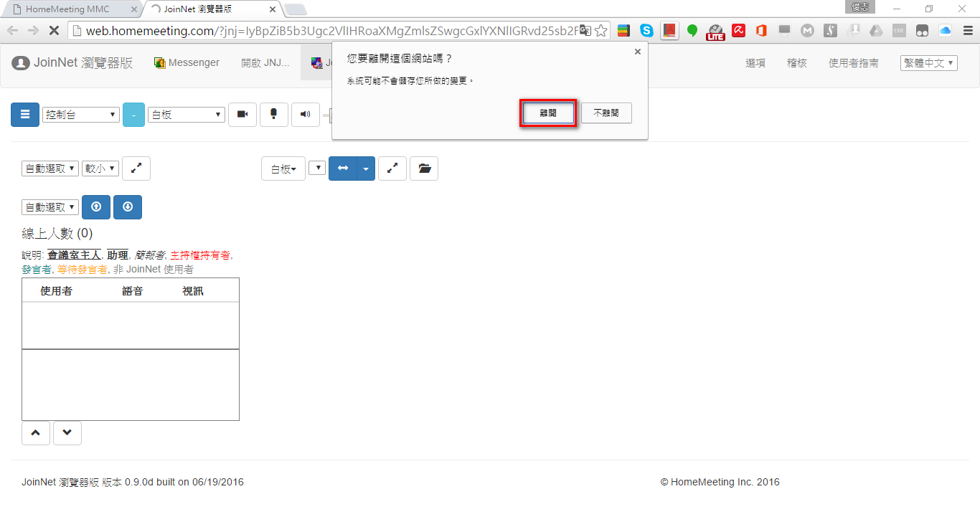This screenshot has height=522, width=980.
Task: Open the first 自動選取 dropdown beside 較小
Action: click(x=50, y=169)
